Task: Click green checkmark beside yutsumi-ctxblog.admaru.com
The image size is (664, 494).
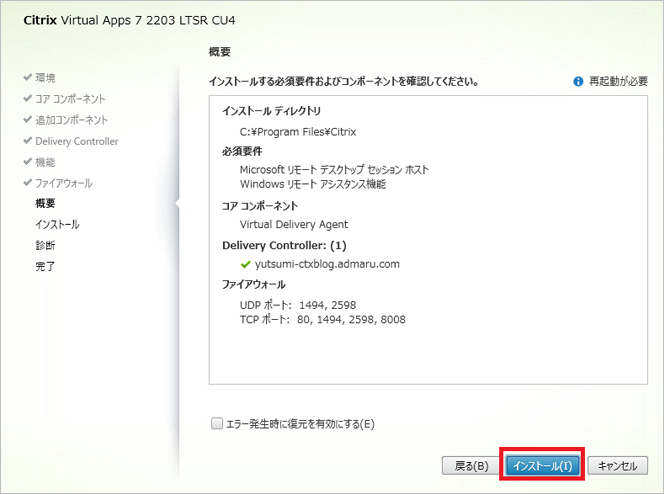Action: pos(245,265)
